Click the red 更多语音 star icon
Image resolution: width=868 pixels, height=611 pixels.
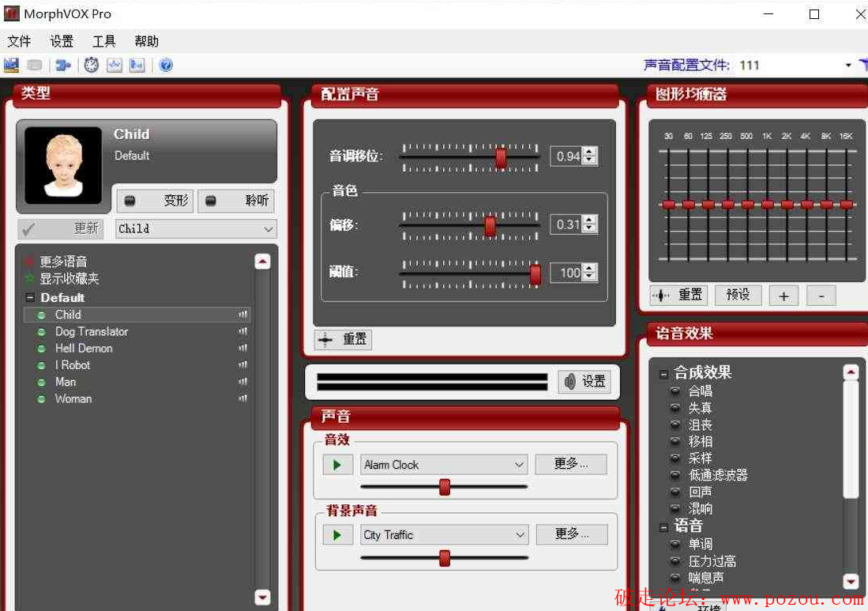coord(30,261)
